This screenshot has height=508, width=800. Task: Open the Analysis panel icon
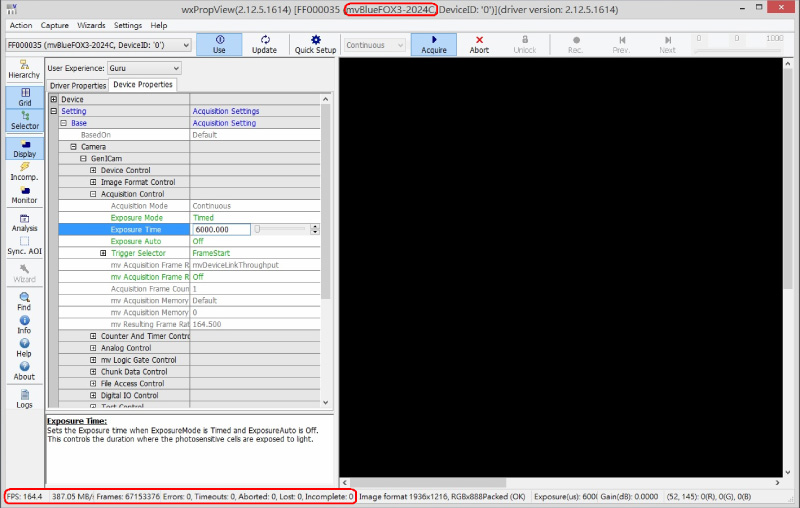coord(24,221)
